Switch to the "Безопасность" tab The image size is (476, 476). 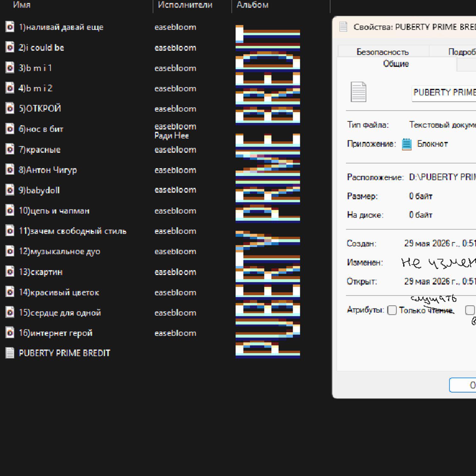[383, 52]
